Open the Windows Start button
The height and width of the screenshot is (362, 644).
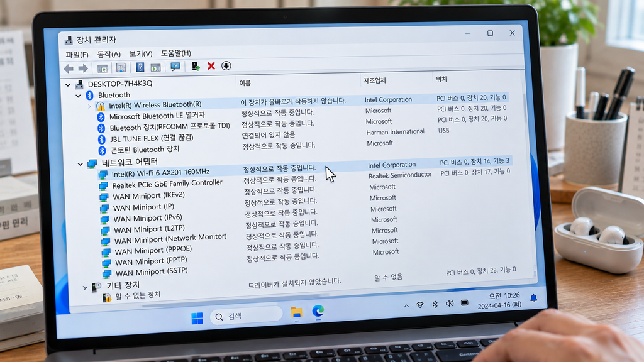[x=197, y=318]
